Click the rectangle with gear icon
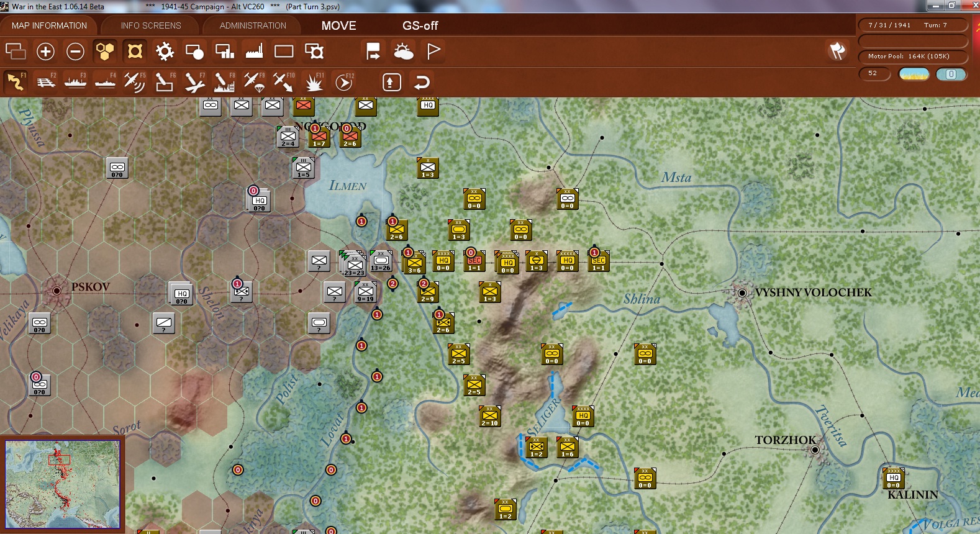This screenshot has width=980, height=534. click(314, 51)
